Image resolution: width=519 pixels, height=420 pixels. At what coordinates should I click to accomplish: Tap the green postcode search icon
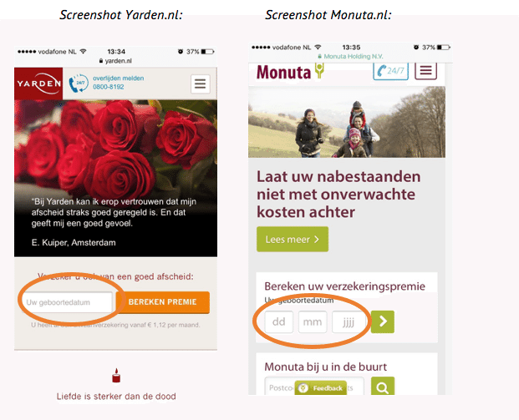pyautogui.click(x=383, y=387)
